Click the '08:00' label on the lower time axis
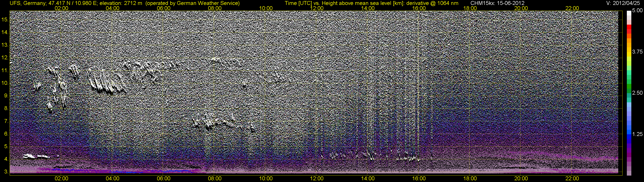This screenshot has width=644, height=182. 215,179
